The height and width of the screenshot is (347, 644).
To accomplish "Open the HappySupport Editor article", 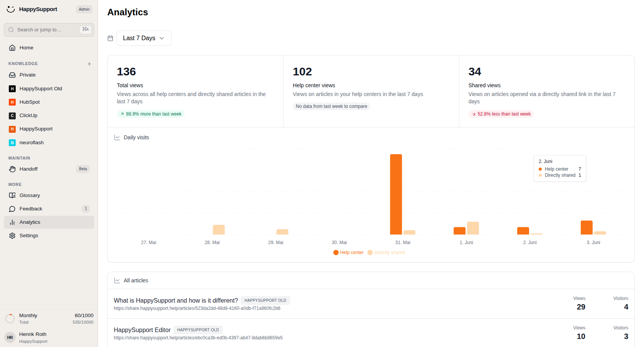I will tap(142, 330).
